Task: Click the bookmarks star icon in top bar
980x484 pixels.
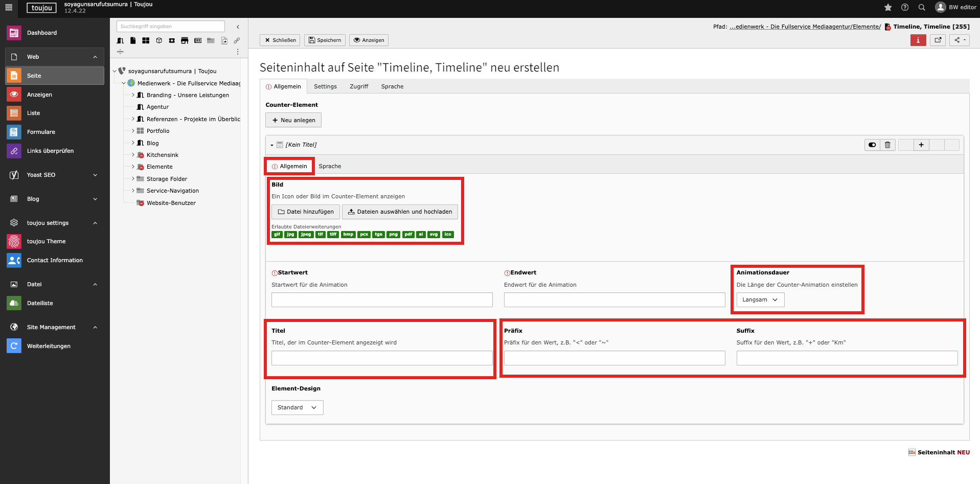Action: point(888,7)
